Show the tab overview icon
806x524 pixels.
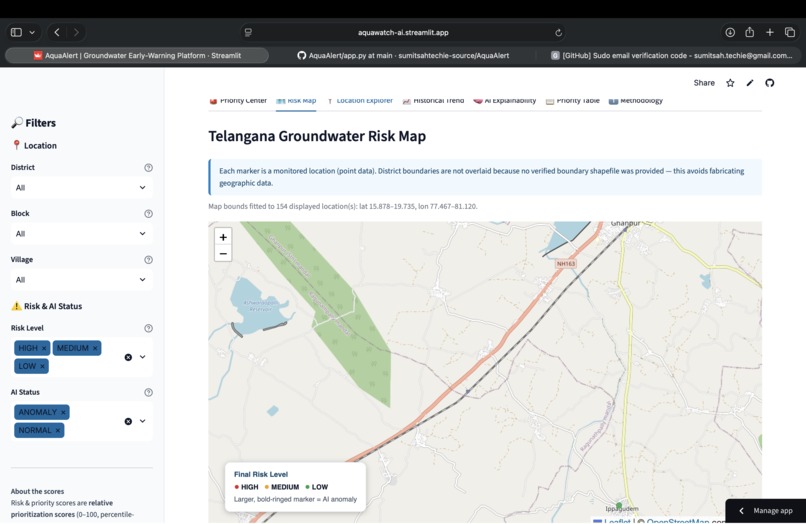[x=790, y=32]
